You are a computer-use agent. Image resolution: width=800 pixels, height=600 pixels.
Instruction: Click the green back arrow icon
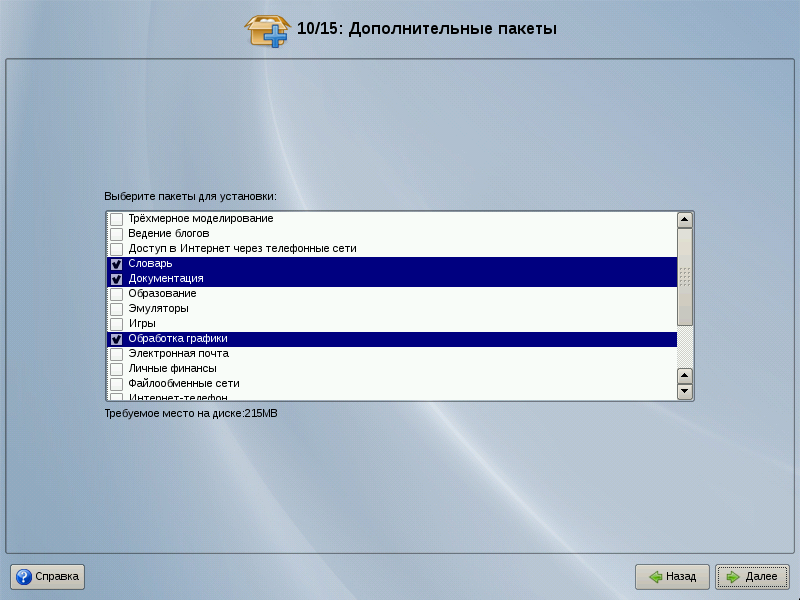(656, 577)
